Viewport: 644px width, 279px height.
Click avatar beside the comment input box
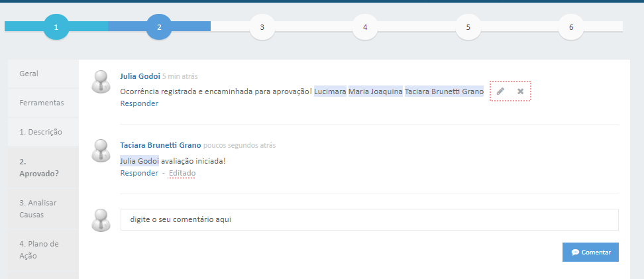tap(101, 220)
